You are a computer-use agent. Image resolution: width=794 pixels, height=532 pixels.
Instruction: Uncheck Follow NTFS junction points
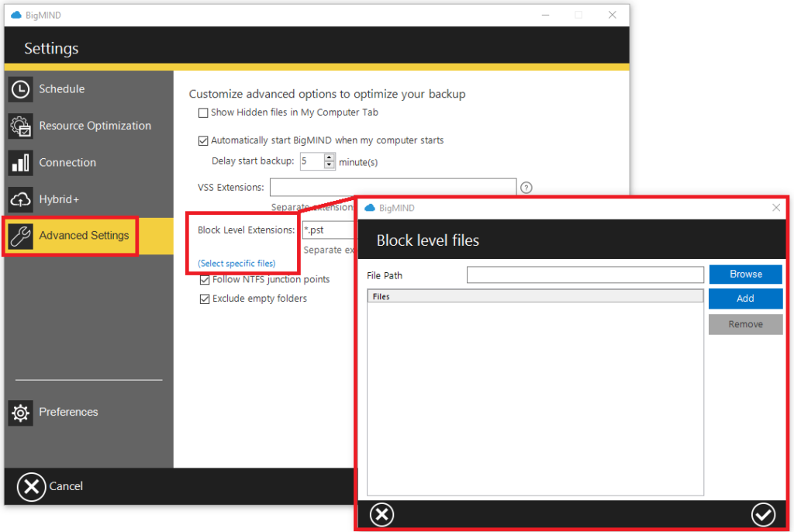tap(205, 279)
